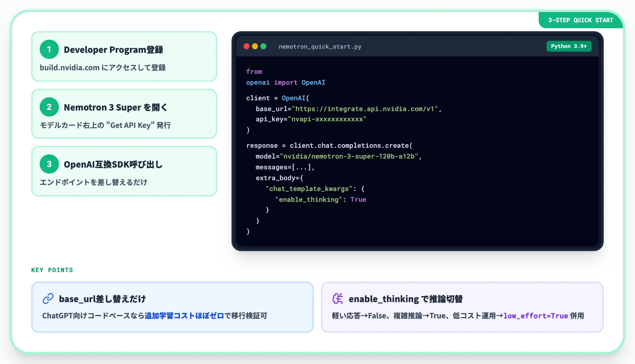Click the nvidia/nemotron-3-super-120b-a12b model string

point(349,156)
